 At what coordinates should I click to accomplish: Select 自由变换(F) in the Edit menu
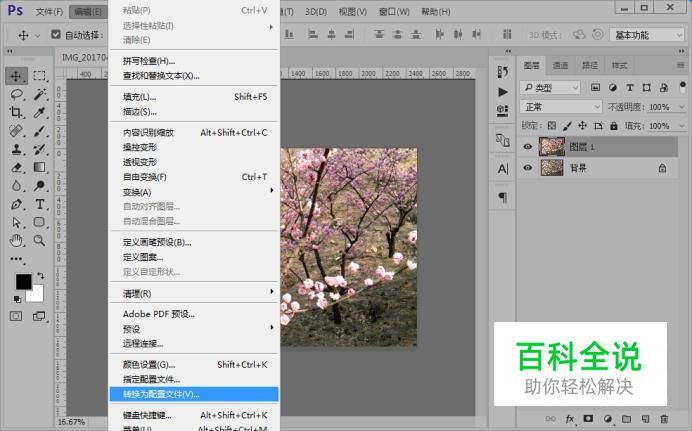[x=144, y=177]
